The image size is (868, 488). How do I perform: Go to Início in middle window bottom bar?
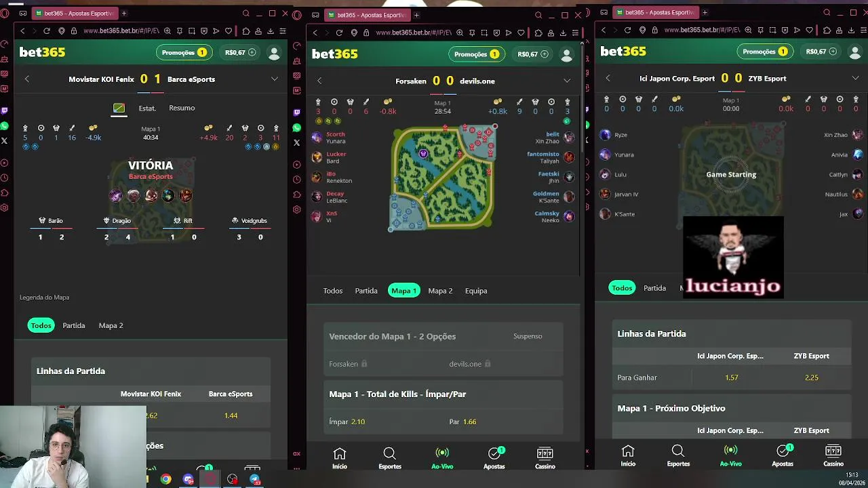pyautogui.click(x=340, y=458)
